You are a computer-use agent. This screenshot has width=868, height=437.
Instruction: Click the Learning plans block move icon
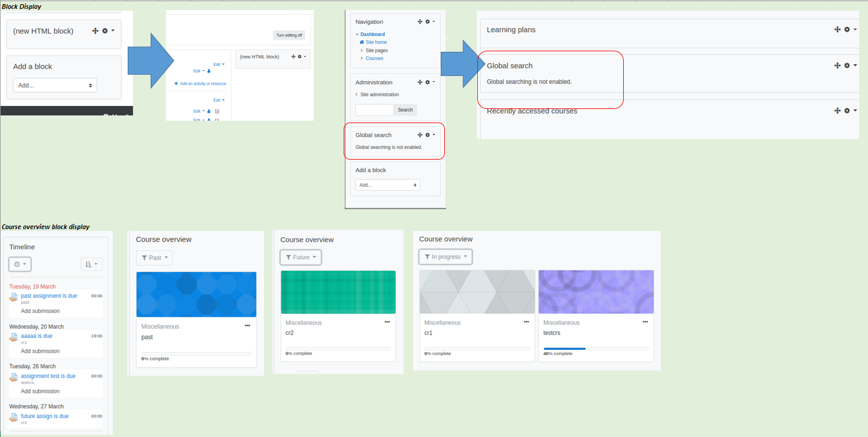[x=837, y=29]
